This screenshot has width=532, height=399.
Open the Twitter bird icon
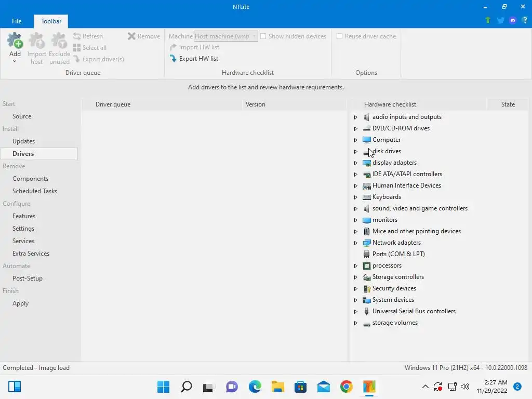(500, 20)
